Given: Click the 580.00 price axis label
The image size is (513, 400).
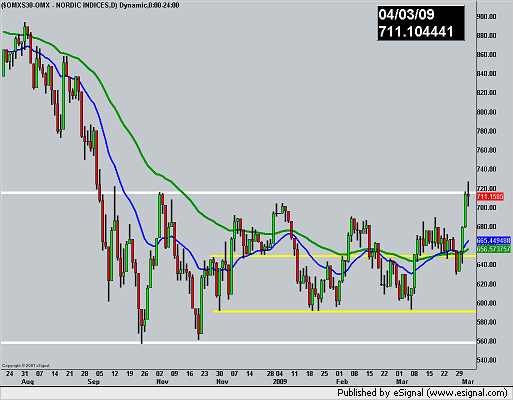Looking at the screenshot, I should 487,322.
